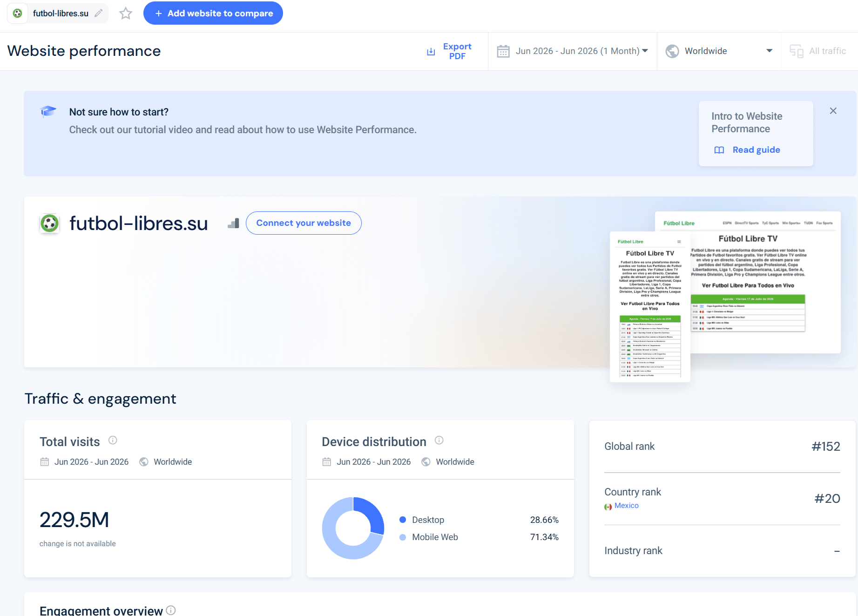Click the graduation cap tutorial icon

[x=48, y=112]
